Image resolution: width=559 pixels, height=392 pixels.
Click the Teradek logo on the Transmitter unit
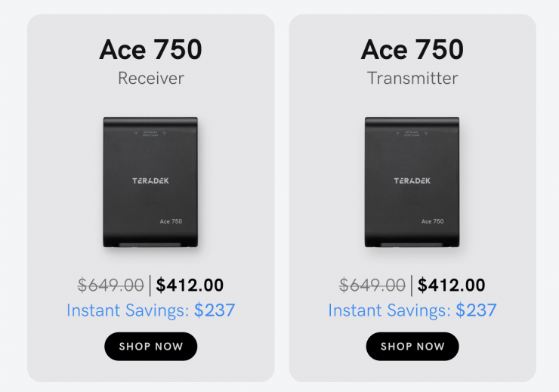(x=412, y=181)
